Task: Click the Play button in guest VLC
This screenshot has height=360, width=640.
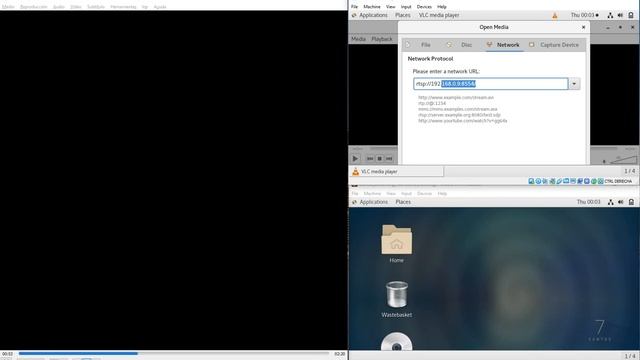Action: pyautogui.click(x=355, y=158)
